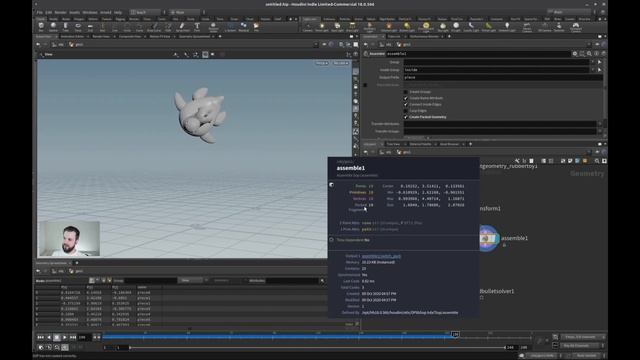The width and height of the screenshot is (640, 360).
Task: Select the Grid shelf tool
Action: 90,27
